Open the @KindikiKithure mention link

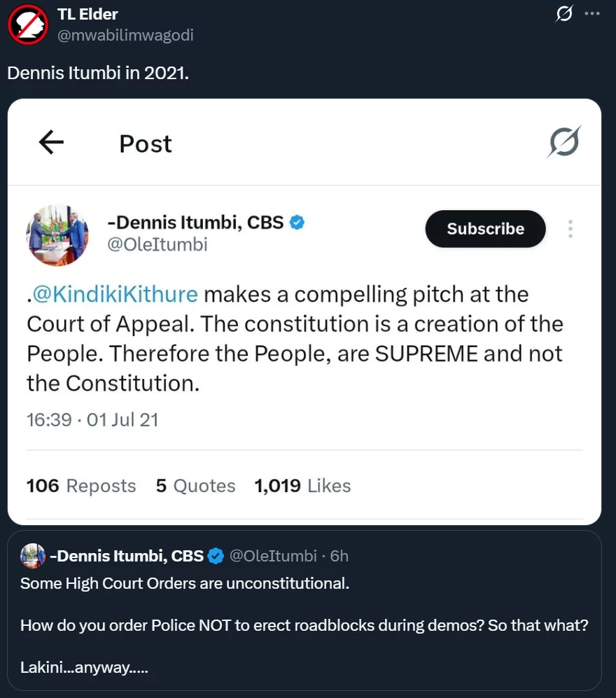coord(115,294)
